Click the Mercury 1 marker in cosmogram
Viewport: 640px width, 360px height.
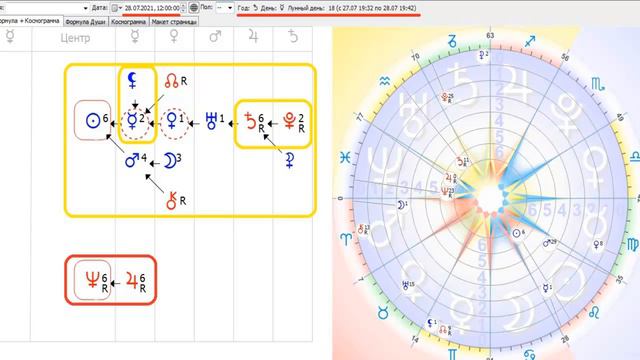click(547, 288)
